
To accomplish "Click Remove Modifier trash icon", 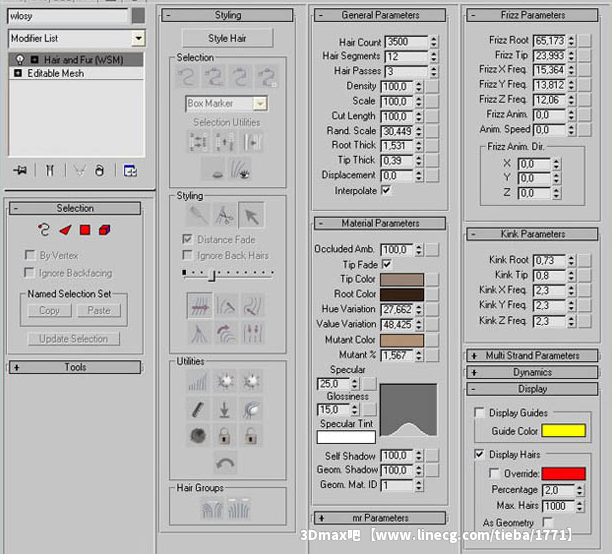I will pyautogui.click(x=100, y=171).
